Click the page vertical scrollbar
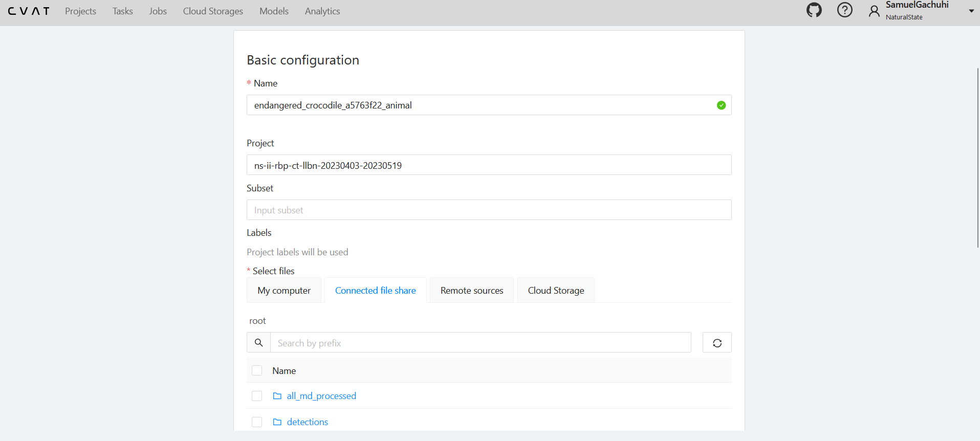The width and height of the screenshot is (980, 441). tap(977, 158)
